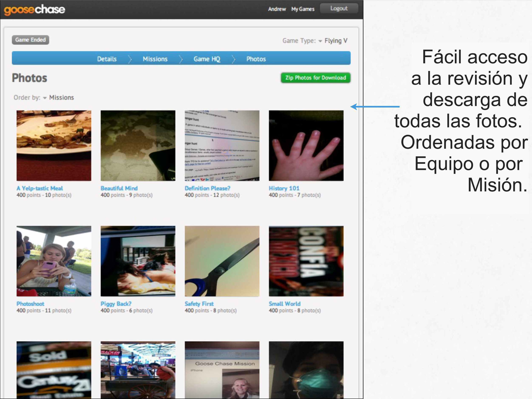
Task: Click the Game Ended status badge
Action: (30, 40)
